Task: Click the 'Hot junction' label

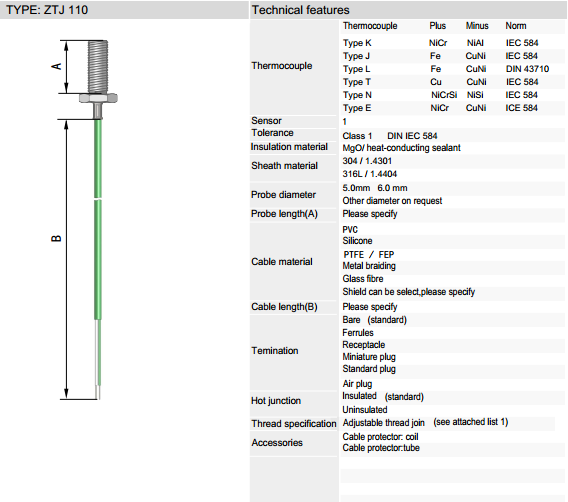Action: 276,401
